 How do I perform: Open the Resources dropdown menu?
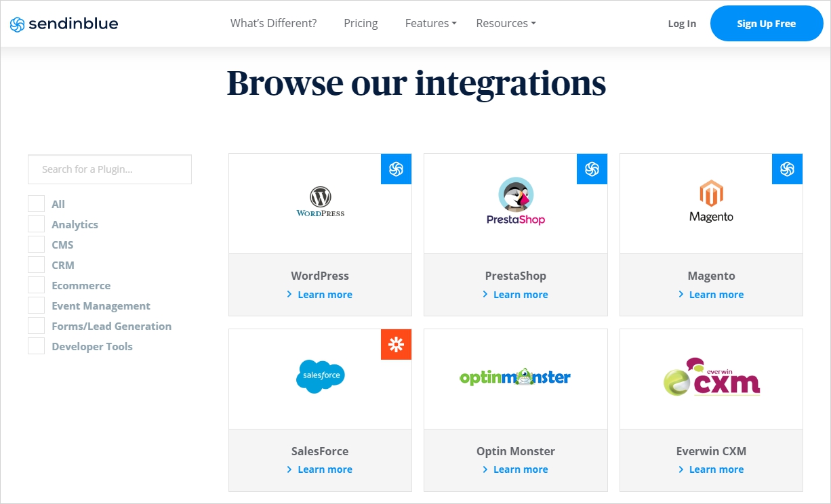click(x=506, y=23)
